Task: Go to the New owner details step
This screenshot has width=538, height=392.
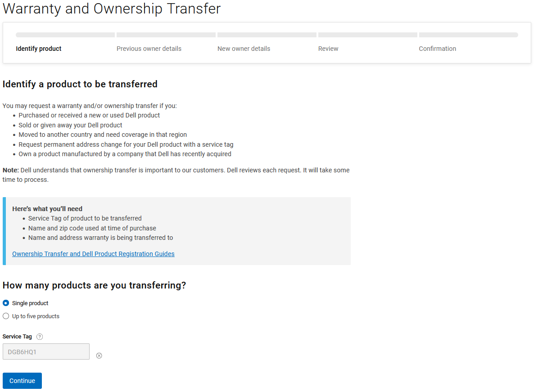Action: tap(244, 49)
